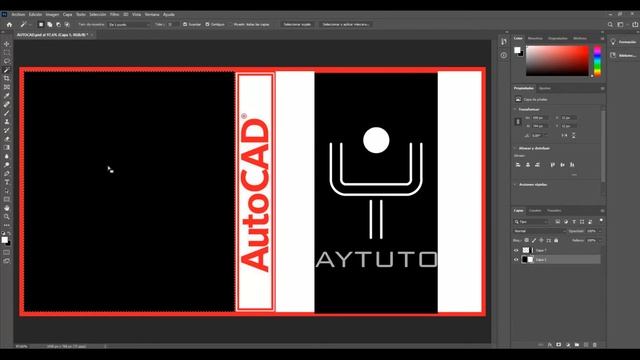Select the Move tool
The image size is (640, 360).
coord(7,44)
